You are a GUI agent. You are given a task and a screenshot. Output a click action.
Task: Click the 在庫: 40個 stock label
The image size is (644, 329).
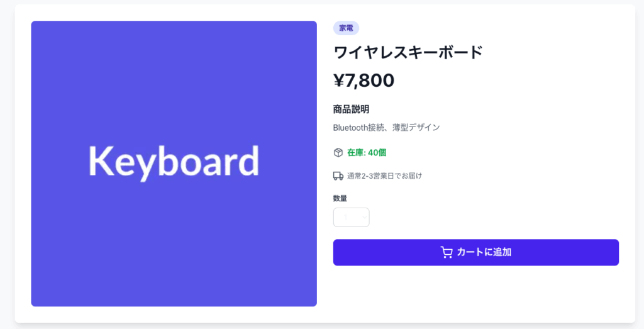367,153
